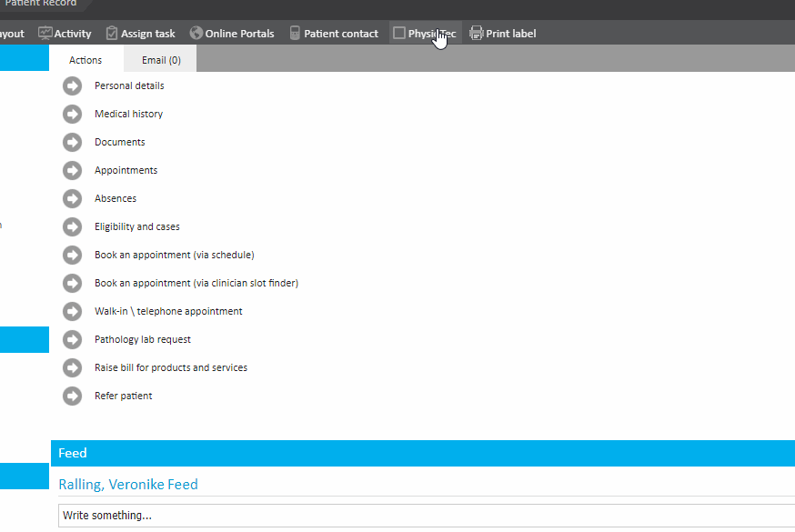Open Online Portals globe icon
Viewport: 795px width, 532px height.
(196, 34)
